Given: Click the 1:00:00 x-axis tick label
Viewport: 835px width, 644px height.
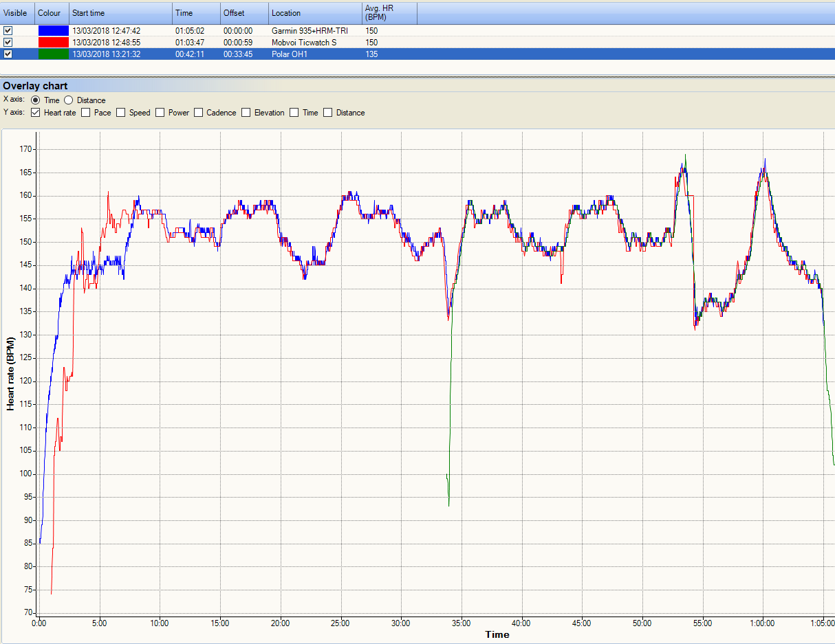Looking at the screenshot, I should coord(763,623).
